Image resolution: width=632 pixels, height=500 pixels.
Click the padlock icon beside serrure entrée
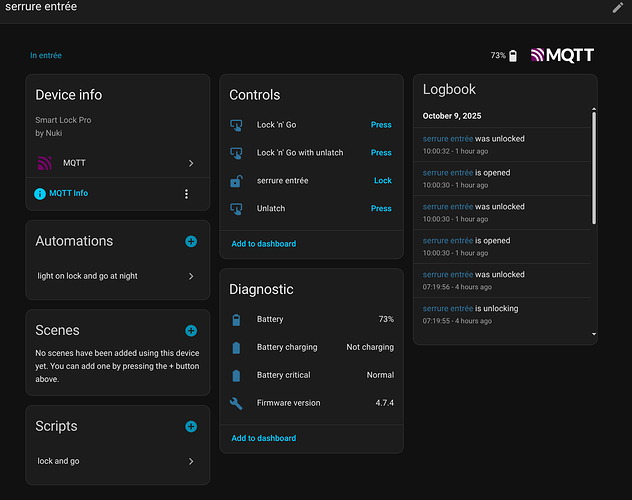pyautogui.click(x=236, y=181)
